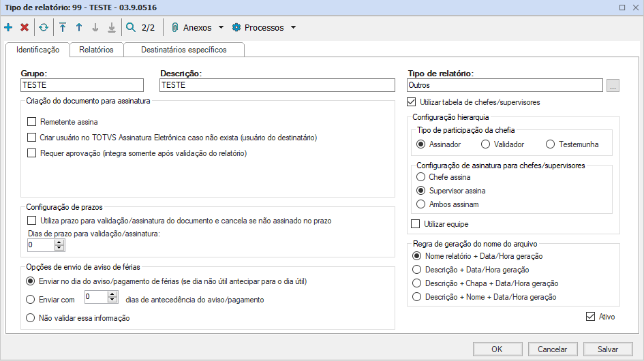Toggle the Ativo checkbox

coord(590,317)
